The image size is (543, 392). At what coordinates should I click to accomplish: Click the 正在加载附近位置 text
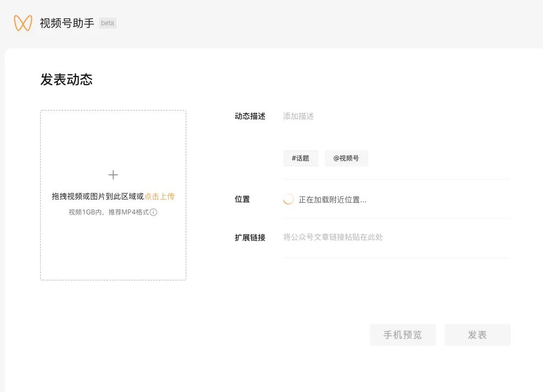click(333, 200)
